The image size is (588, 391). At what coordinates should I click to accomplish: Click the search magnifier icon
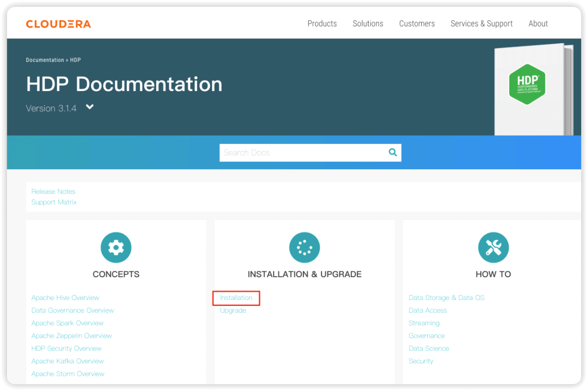pyautogui.click(x=393, y=152)
